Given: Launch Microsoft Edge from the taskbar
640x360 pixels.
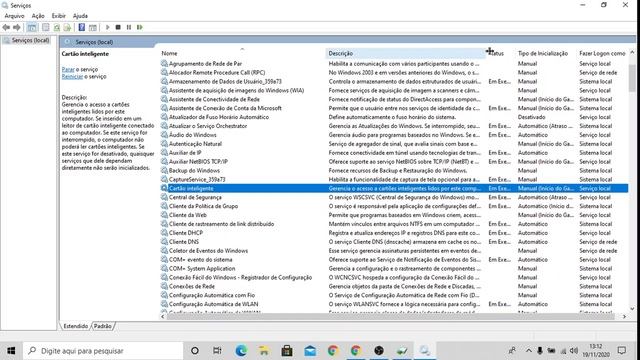Looking at the screenshot, I should coord(241,351).
